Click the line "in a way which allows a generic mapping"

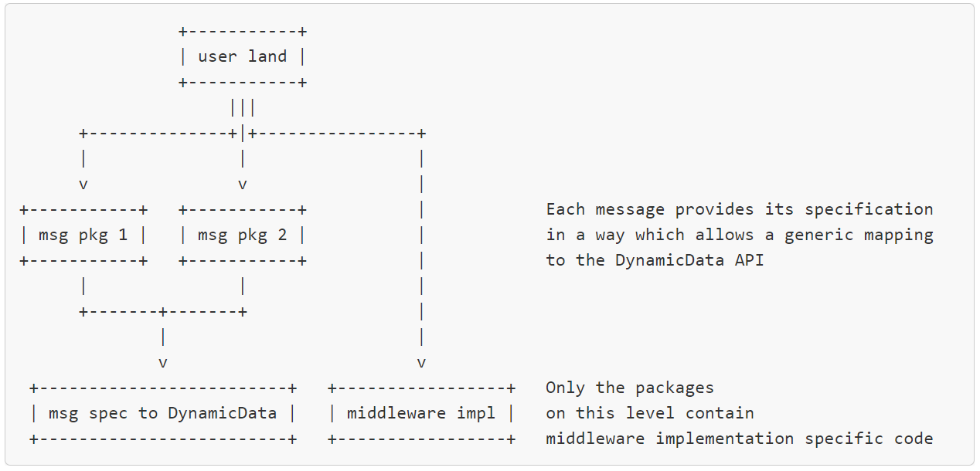pyautogui.click(x=740, y=235)
